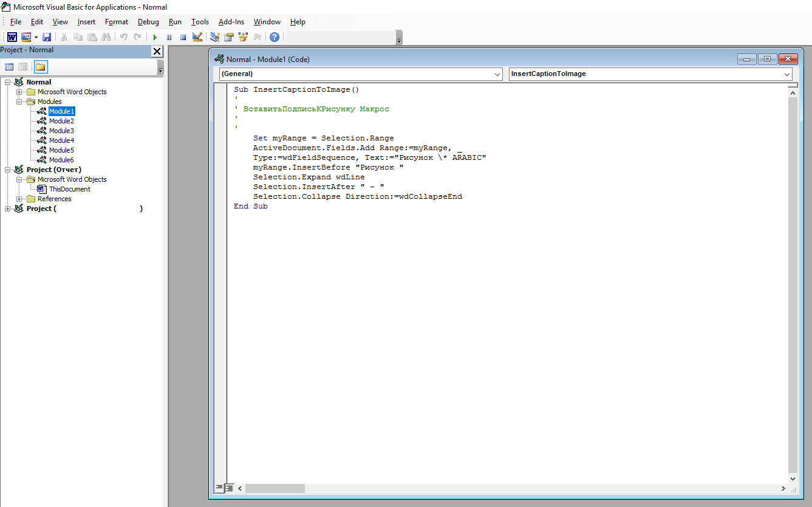Open the View menu
The width and height of the screenshot is (812, 507).
coord(60,22)
